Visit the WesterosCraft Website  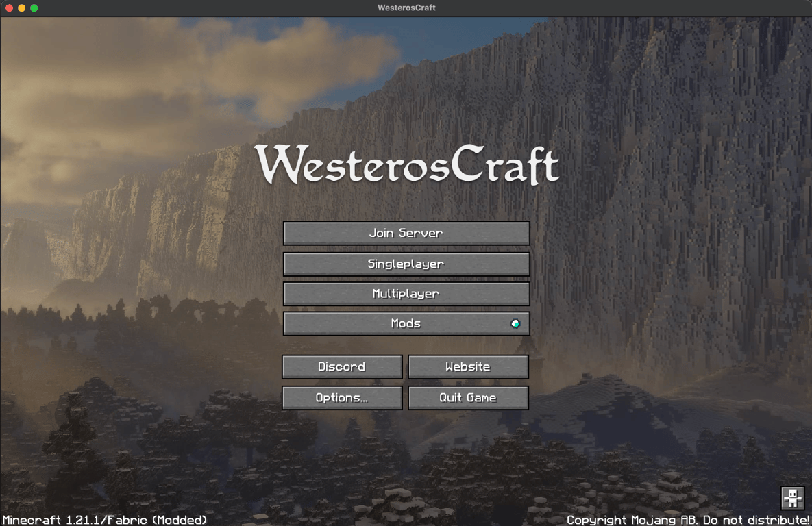click(x=468, y=366)
